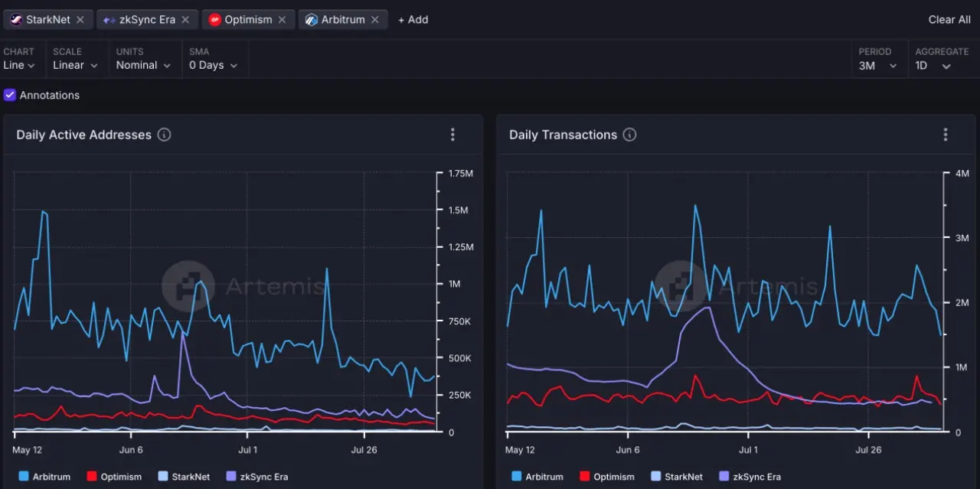Open Daily Active Addresses info tooltip icon
Viewport: 980px width, 489px height.
coord(164,135)
